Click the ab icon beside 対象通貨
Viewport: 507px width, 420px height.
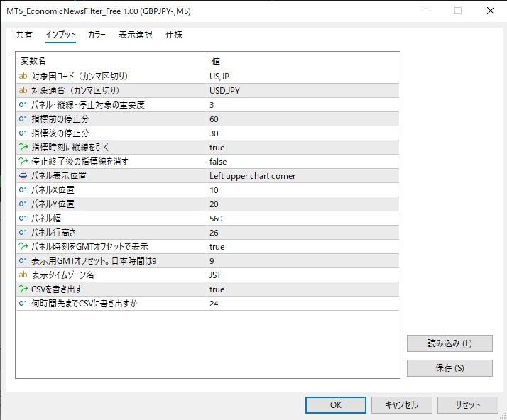[x=23, y=90]
